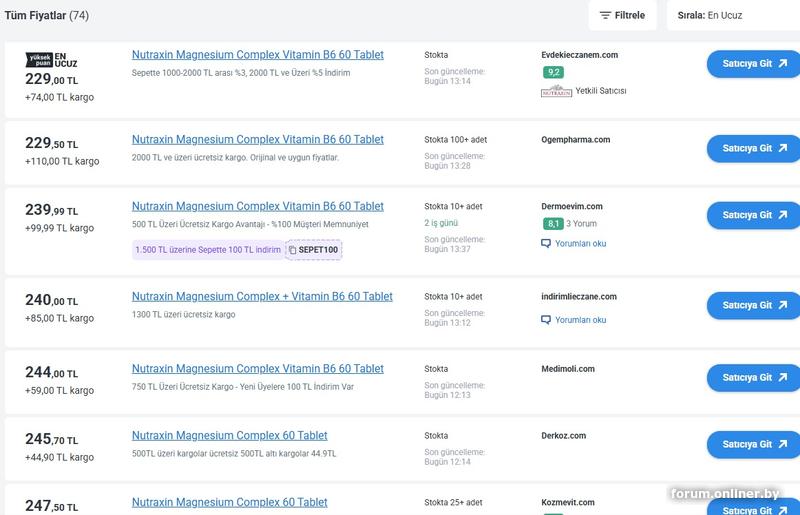Click the Dermoevim.com seller name

tap(572, 207)
